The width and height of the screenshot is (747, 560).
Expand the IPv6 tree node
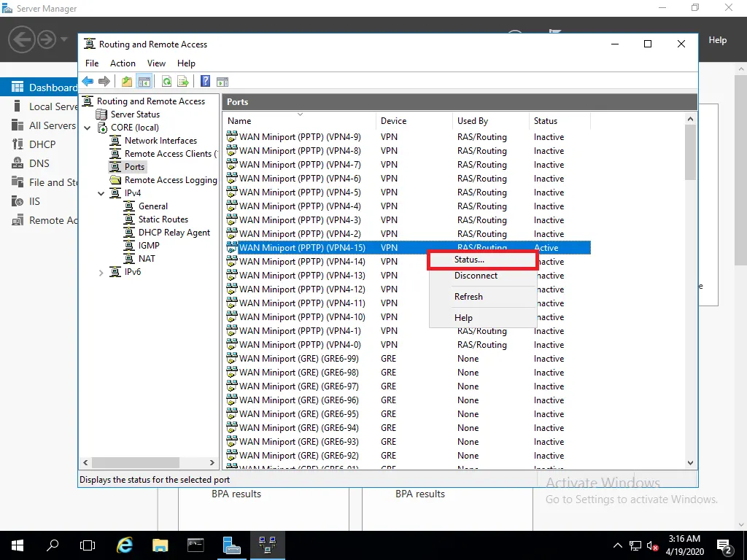(x=101, y=273)
